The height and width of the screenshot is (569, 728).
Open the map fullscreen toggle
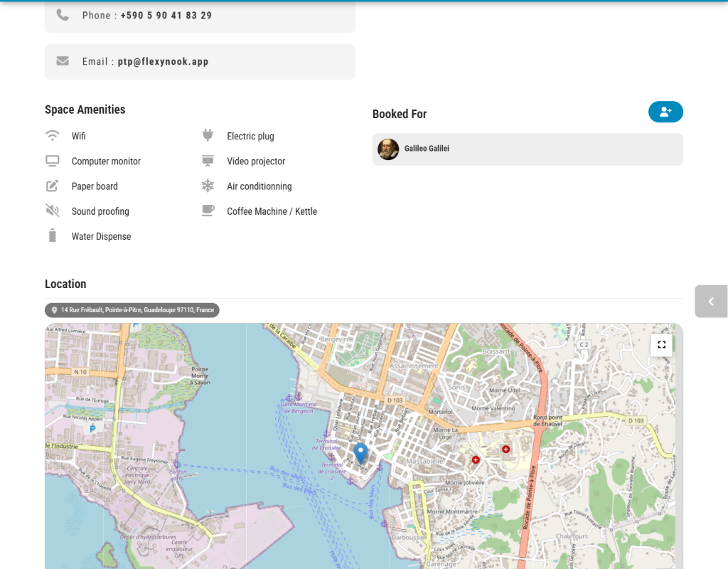[662, 345]
